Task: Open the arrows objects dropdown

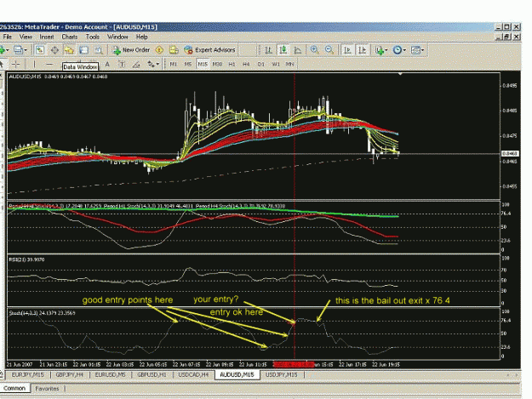Action: pyautogui.click(x=153, y=64)
